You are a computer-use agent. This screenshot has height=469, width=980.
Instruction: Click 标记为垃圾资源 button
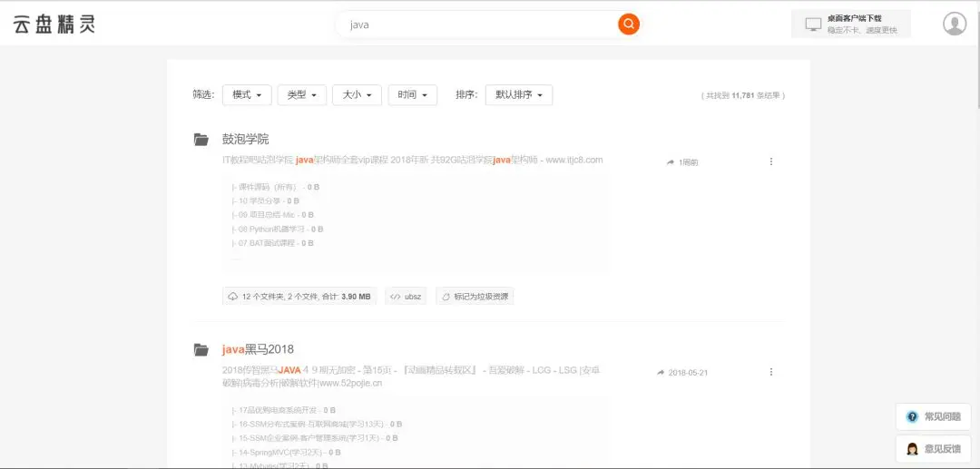click(x=475, y=297)
